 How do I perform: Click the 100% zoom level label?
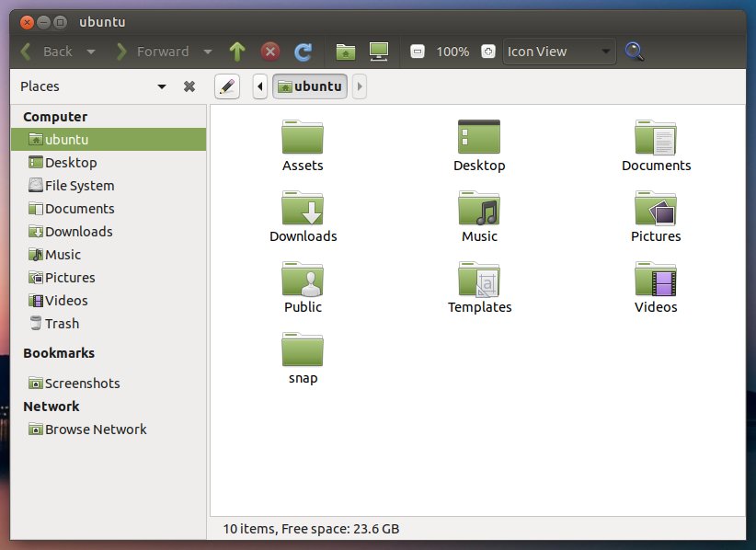pyautogui.click(x=452, y=52)
